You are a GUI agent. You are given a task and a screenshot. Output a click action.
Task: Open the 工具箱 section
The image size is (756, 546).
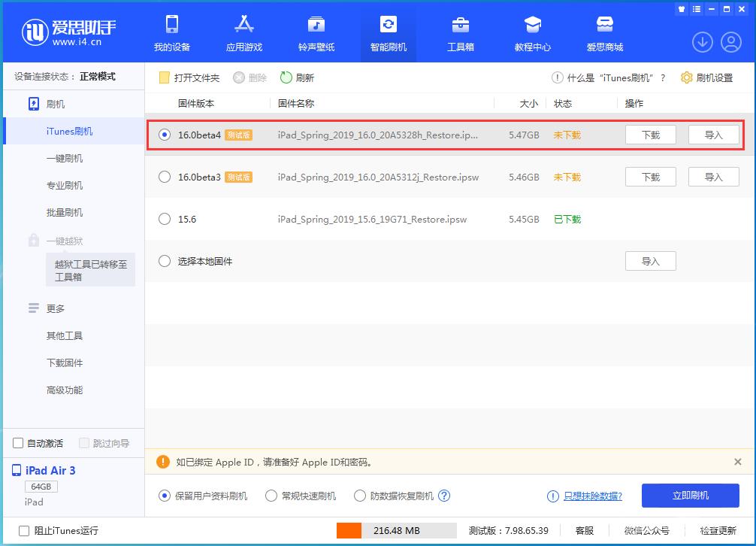(x=461, y=33)
